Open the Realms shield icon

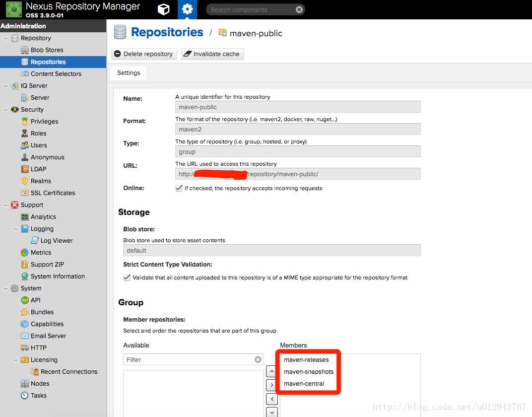tap(24, 181)
